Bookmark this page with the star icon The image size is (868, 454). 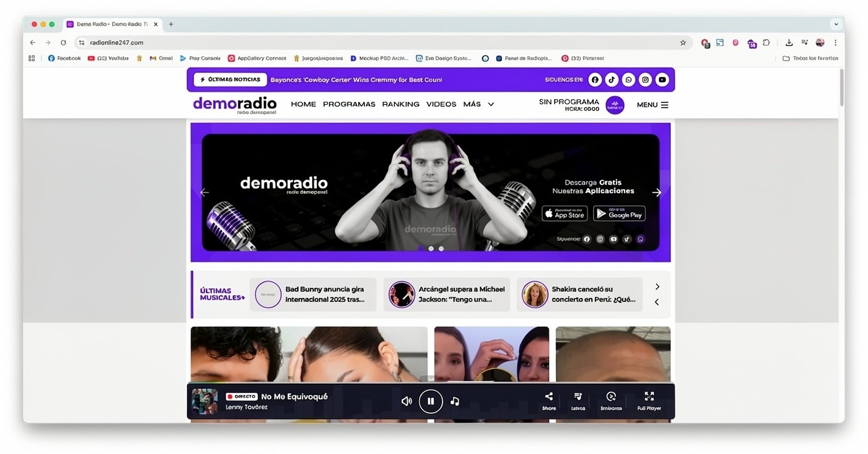[x=683, y=43]
